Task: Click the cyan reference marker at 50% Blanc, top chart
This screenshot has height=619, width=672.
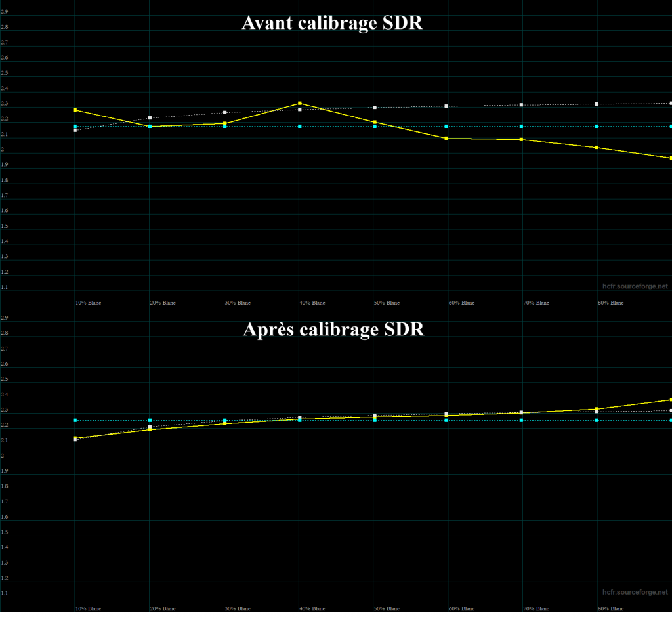Action: coord(375,125)
